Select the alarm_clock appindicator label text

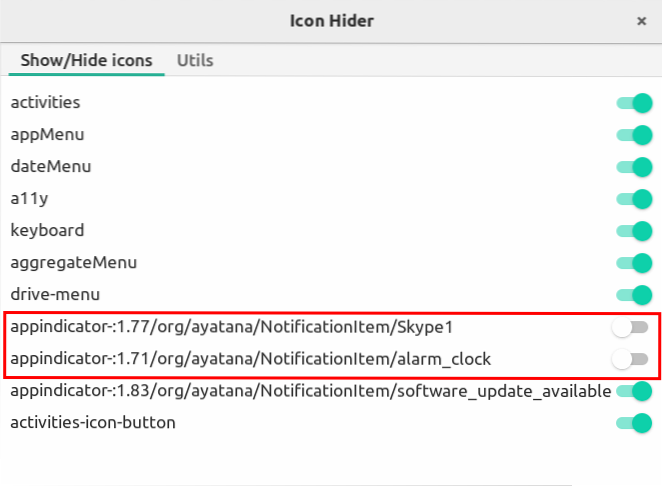[251, 359]
